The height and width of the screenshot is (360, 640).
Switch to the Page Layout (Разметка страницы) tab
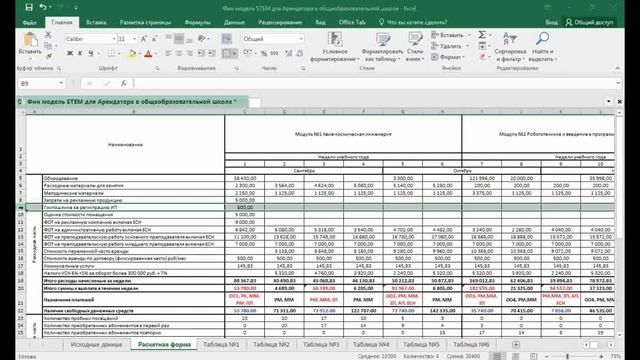pyautogui.click(x=145, y=22)
